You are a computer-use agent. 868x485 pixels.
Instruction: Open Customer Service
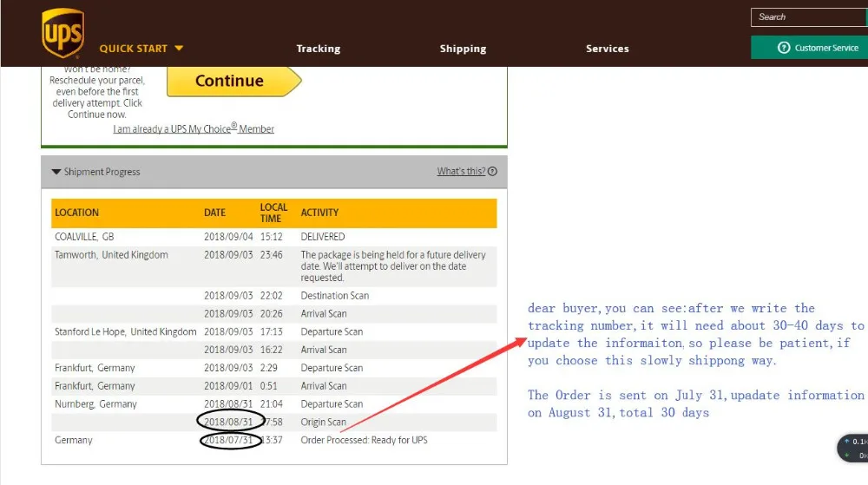pos(809,48)
